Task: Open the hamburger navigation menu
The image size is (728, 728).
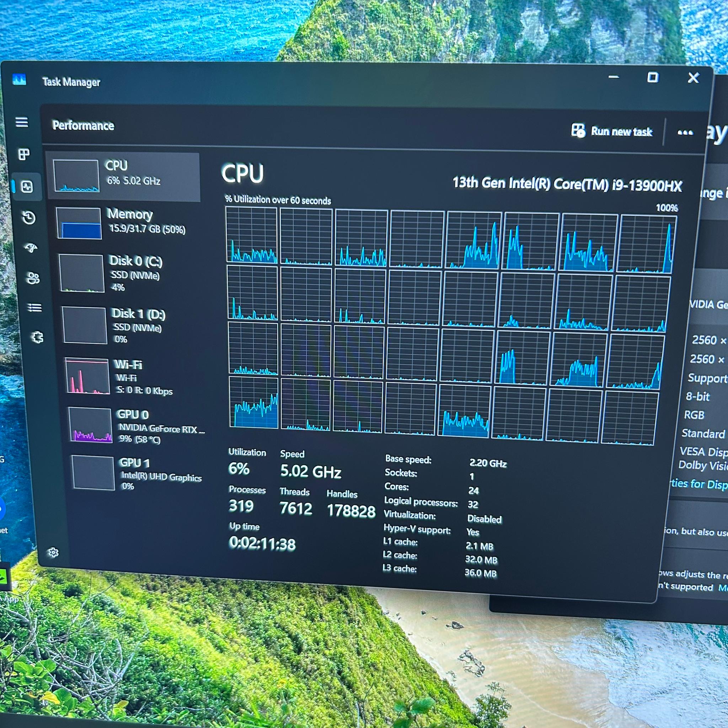Action: [21, 122]
